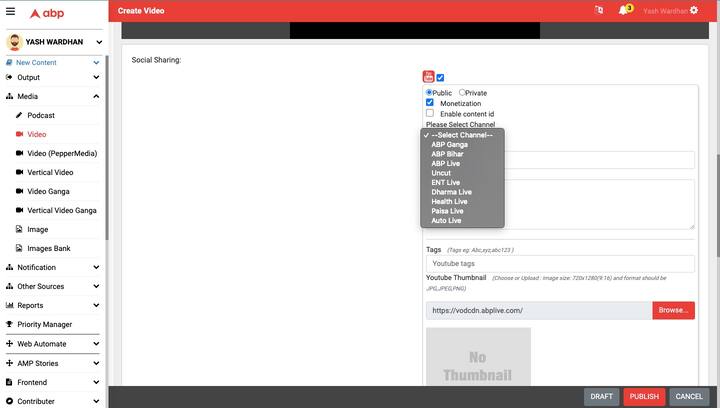Open the notifications bell icon

click(623, 10)
